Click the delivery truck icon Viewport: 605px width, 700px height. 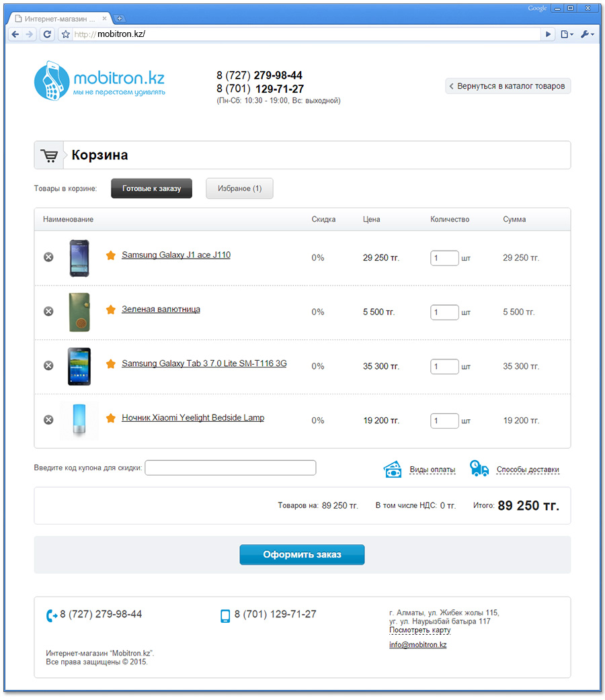pos(479,469)
